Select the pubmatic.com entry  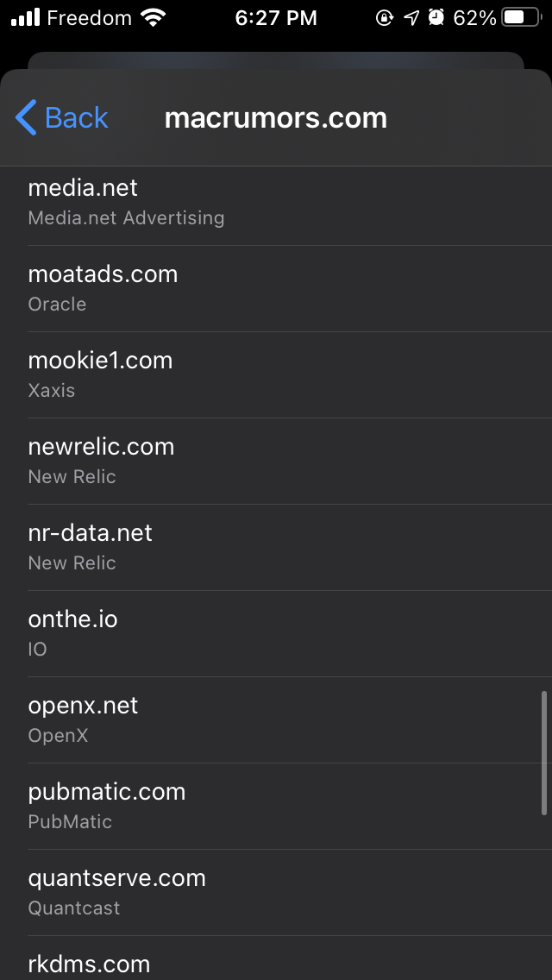point(276,806)
